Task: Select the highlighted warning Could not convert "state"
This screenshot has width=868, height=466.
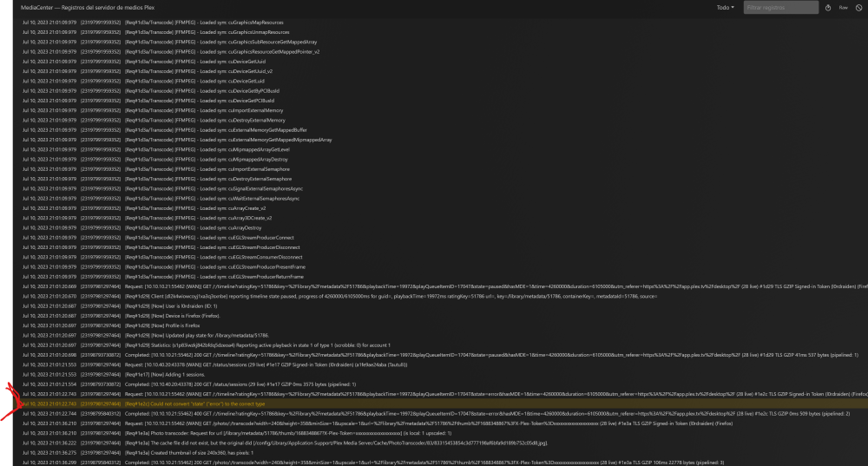Action: click(443, 404)
